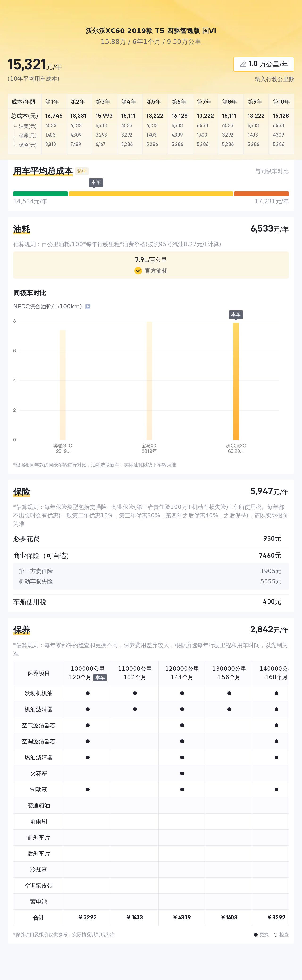Expand the 车船使用税 row
Screen dimensions: 302x980
coord(151,602)
